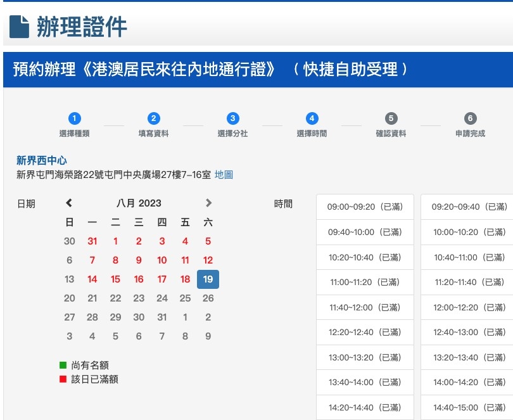Select date 20 on the calendar
513x420 pixels.
click(x=69, y=298)
